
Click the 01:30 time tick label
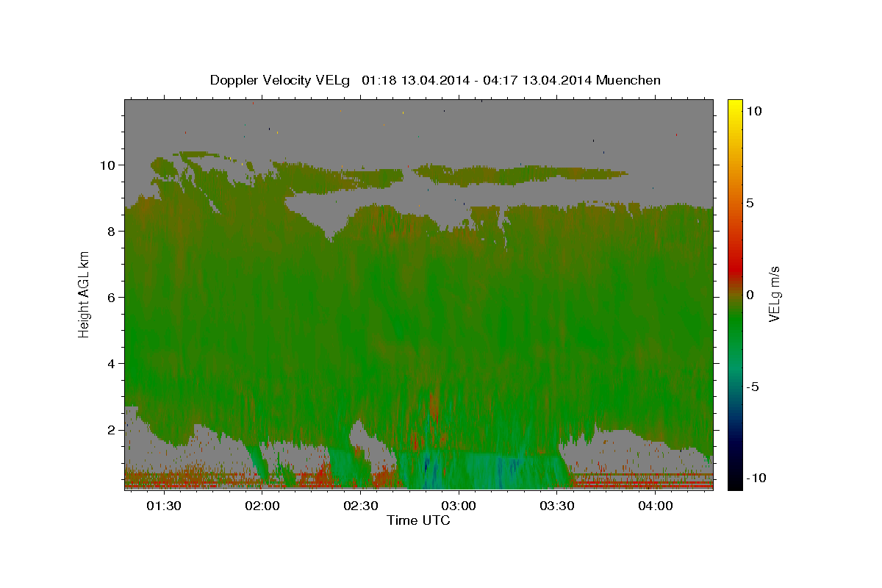pyautogui.click(x=164, y=506)
